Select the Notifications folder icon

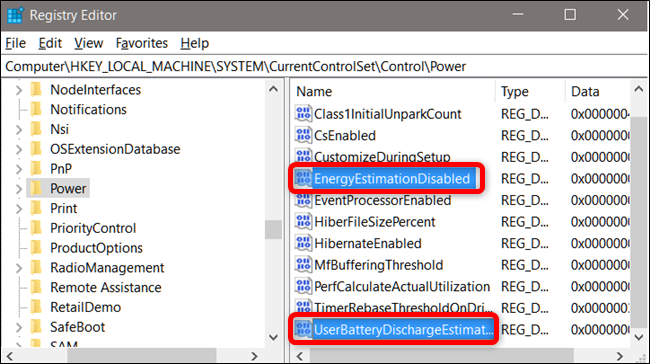36,109
